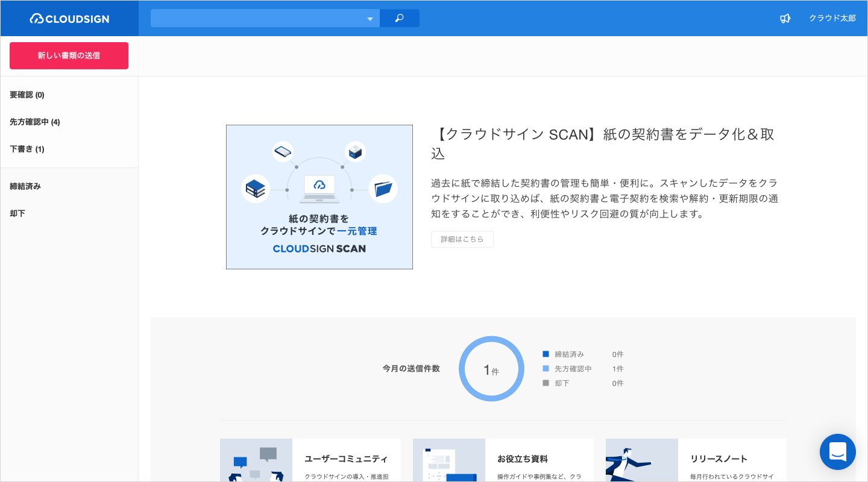
Task: Open the chat support bubble
Action: point(837,452)
